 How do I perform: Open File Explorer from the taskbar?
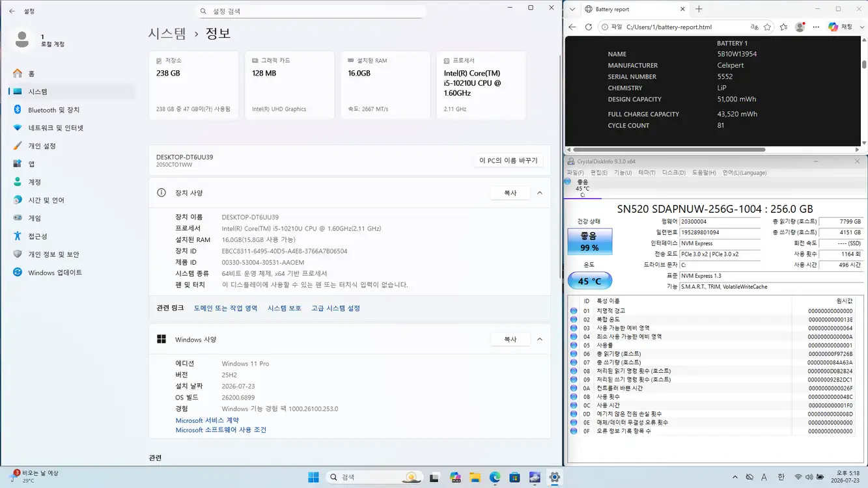pos(475,477)
